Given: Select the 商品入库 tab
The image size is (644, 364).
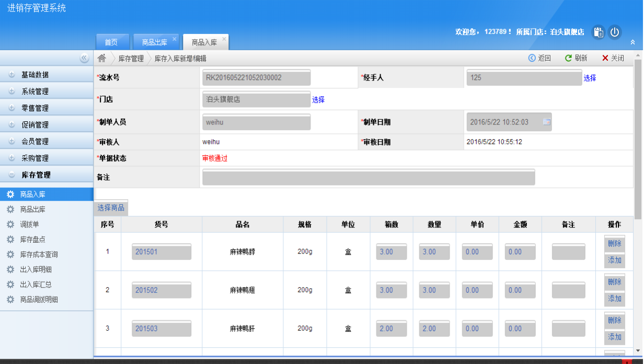Looking at the screenshot, I should 204,42.
